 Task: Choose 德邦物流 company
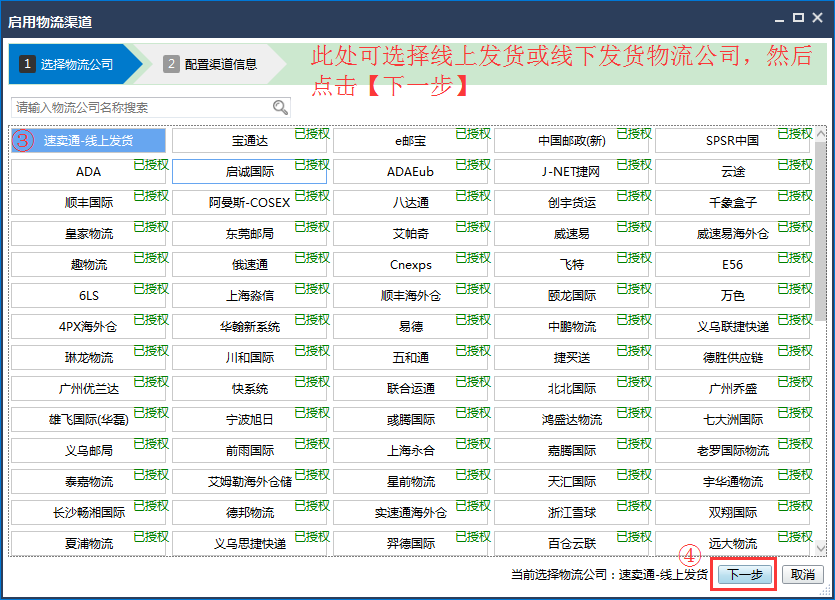pos(249,512)
